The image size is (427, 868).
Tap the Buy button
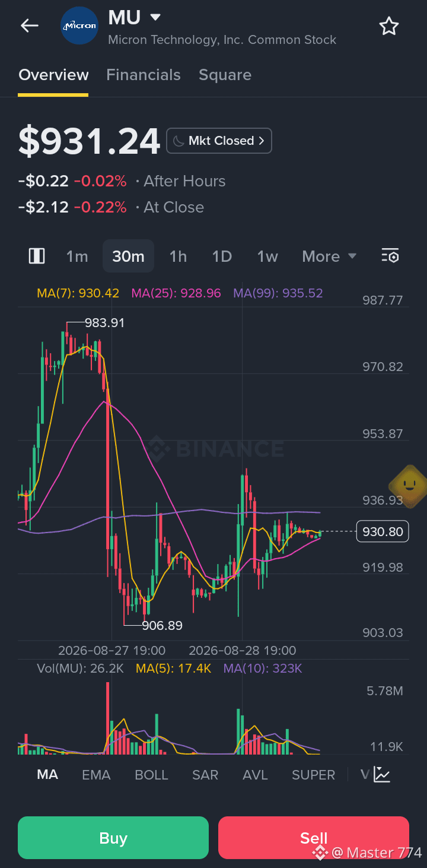tap(113, 838)
